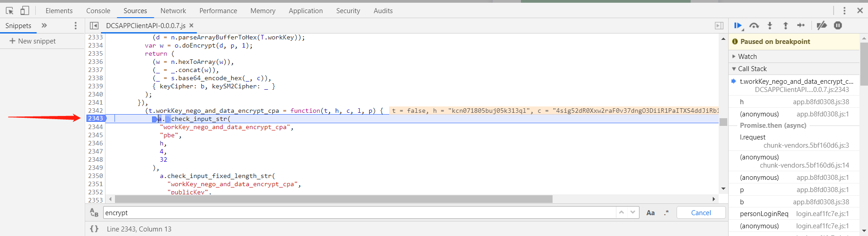Toggle the device toolbar icon

[x=24, y=10]
